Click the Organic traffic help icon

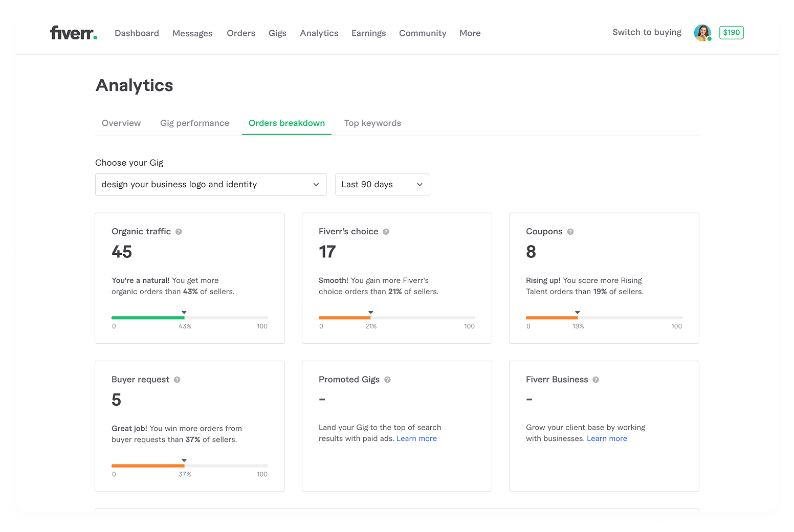179,232
